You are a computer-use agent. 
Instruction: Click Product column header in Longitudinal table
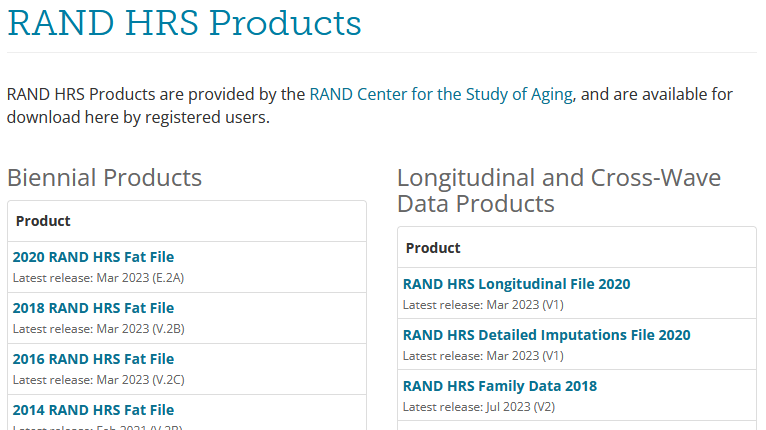coord(433,247)
